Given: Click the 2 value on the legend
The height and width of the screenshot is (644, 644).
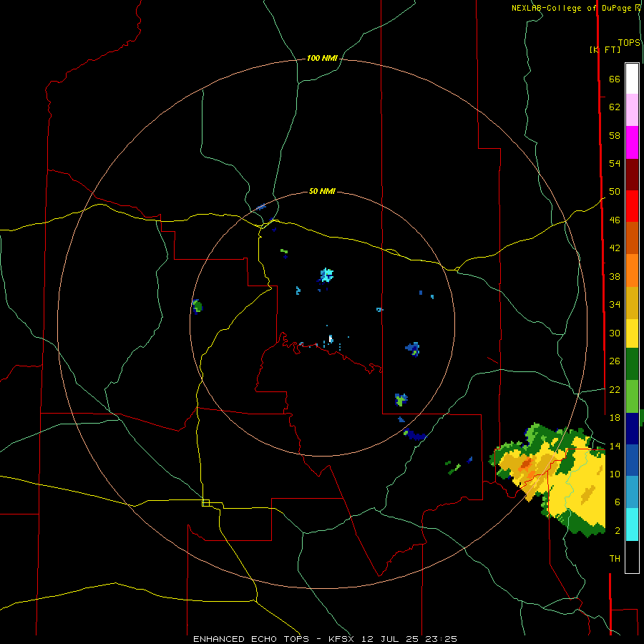Looking at the screenshot, I should click(618, 530).
